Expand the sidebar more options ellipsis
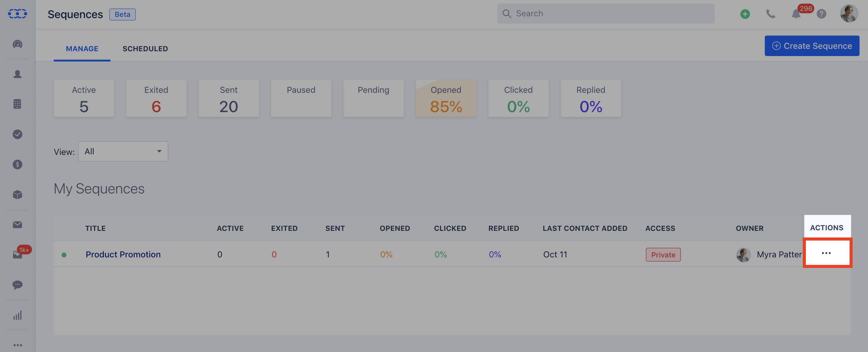Screen dimensions: 868x352 pyautogui.click(x=18, y=344)
